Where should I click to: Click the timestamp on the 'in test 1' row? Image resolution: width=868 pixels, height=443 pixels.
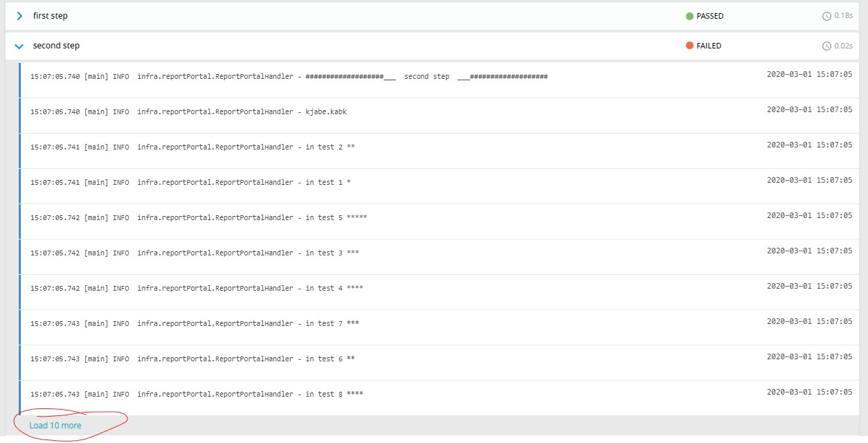pyautogui.click(x=809, y=181)
